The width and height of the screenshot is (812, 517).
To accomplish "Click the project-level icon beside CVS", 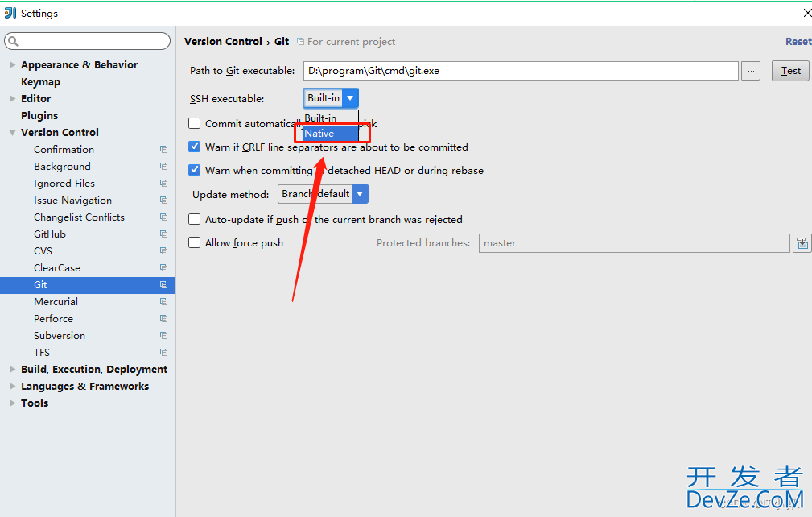I will point(163,251).
